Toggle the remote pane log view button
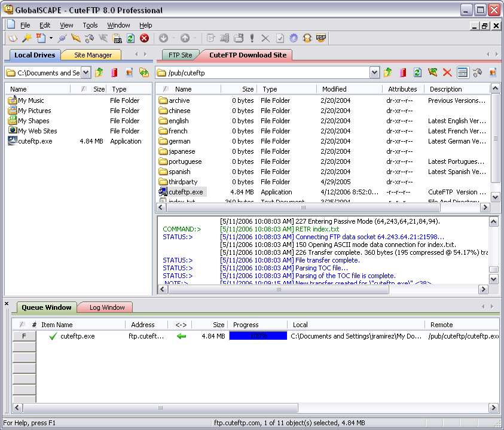Viewport: 504px width, 430px height. 462,73
